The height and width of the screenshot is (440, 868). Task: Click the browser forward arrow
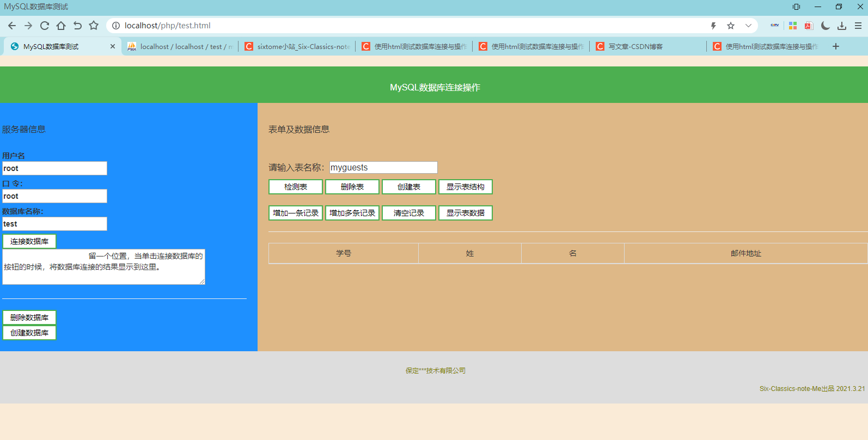(28, 26)
